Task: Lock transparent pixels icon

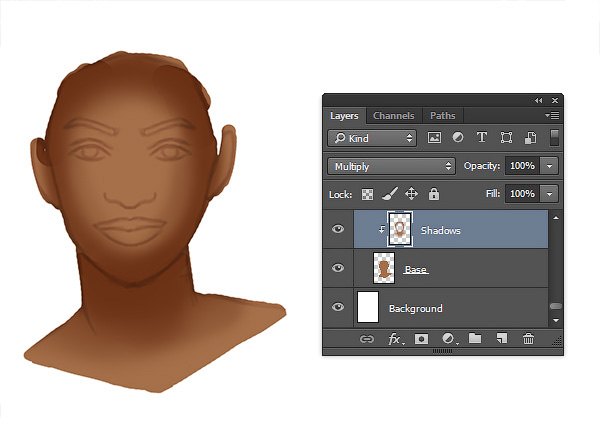Action: pyautogui.click(x=367, y=194)
